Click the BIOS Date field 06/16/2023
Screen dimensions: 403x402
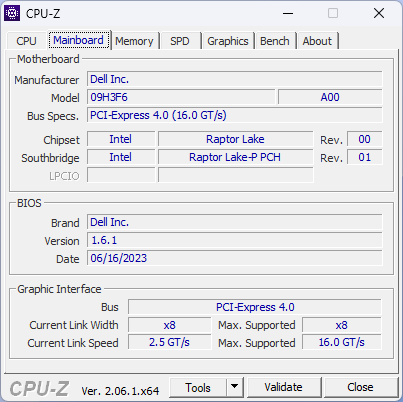[235, 258]
